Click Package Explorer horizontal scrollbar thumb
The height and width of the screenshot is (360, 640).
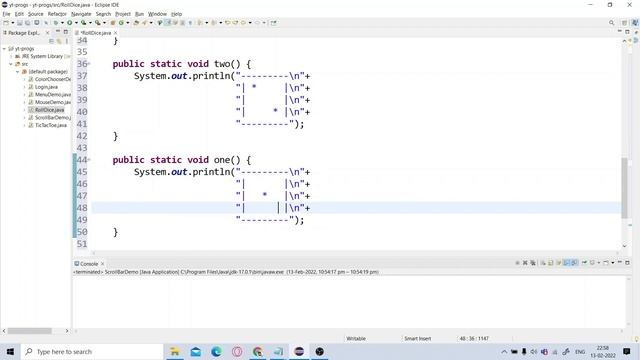(x=29, y=331)
